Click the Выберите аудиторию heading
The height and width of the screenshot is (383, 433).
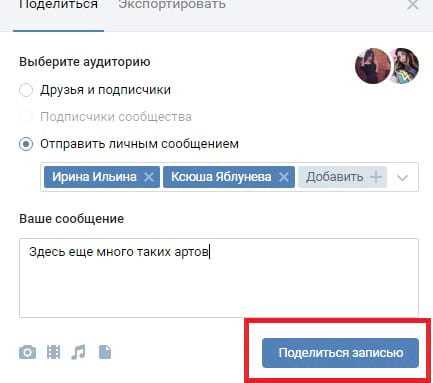tap(85, 62)
